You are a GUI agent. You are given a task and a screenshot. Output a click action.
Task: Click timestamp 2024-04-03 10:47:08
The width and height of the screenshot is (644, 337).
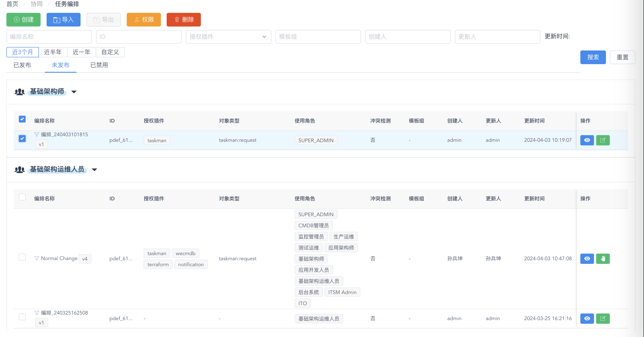coord(548,259)
